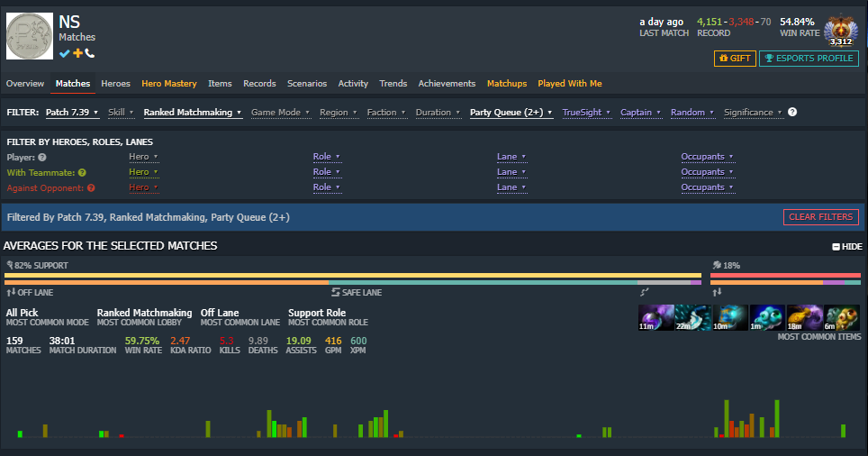Screen dimensions: 868x456
Task: Open the Played With Me tab
Action: coord(570,84)
